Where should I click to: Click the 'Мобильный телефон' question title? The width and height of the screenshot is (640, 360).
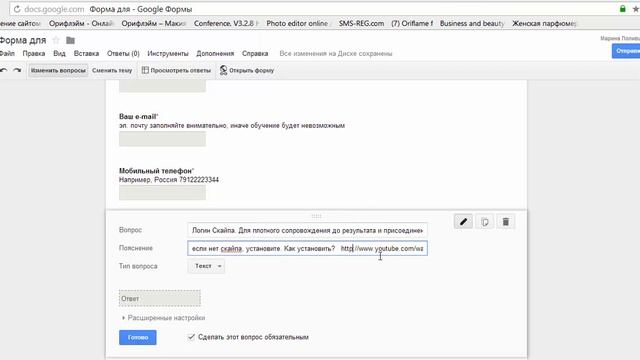pos(156,171)
